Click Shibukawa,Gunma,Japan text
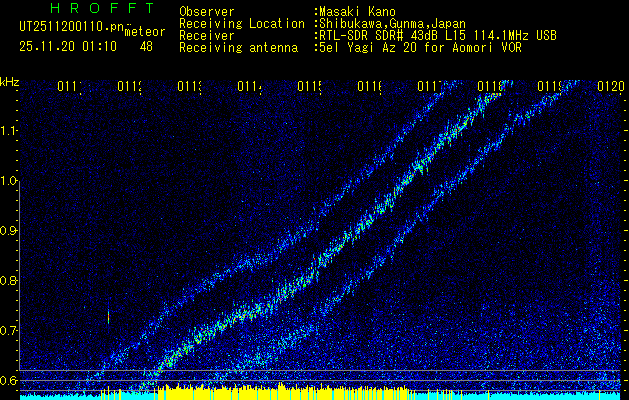Image resolution: width=629 pixels, height=400 pixels. (x=390, y=24)
